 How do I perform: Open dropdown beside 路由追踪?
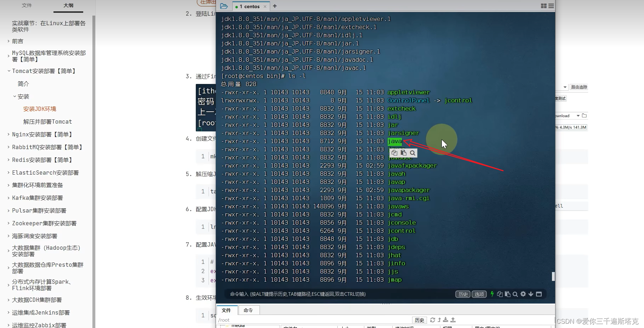click(565, 87)
